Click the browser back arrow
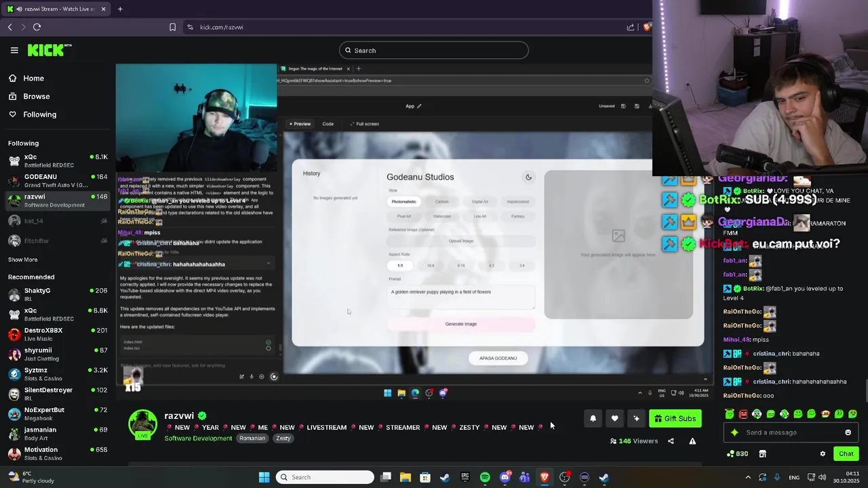The image size is (868, 488). pyautogui.click(x=10, y=27)
